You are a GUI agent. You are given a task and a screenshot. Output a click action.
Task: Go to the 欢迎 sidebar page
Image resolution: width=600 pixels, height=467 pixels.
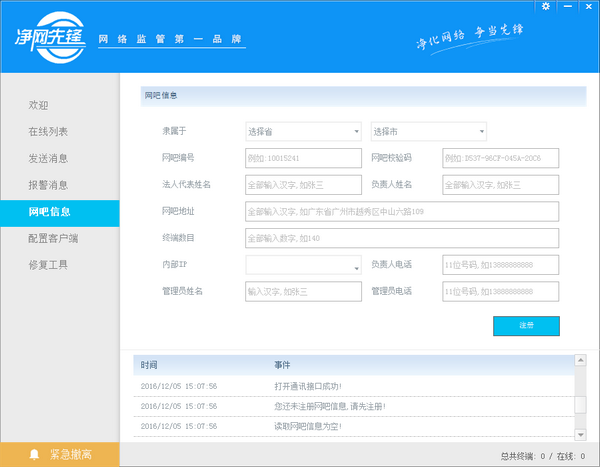pyautogui.click(x=39, y=105)
